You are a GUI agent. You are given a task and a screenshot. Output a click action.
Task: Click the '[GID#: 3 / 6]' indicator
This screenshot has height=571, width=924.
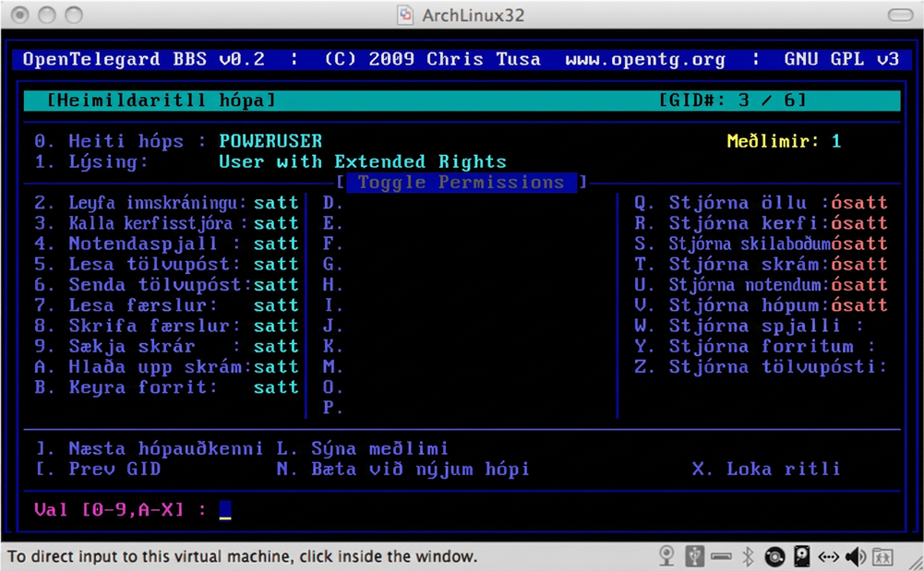tap(733, 101)
